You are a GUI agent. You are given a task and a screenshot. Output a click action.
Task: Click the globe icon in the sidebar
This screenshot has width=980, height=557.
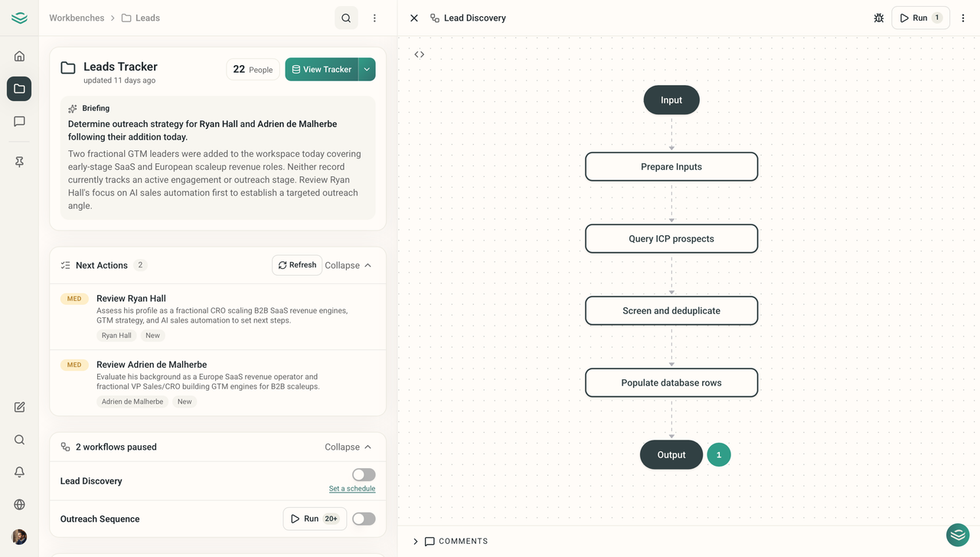(19, 504)
